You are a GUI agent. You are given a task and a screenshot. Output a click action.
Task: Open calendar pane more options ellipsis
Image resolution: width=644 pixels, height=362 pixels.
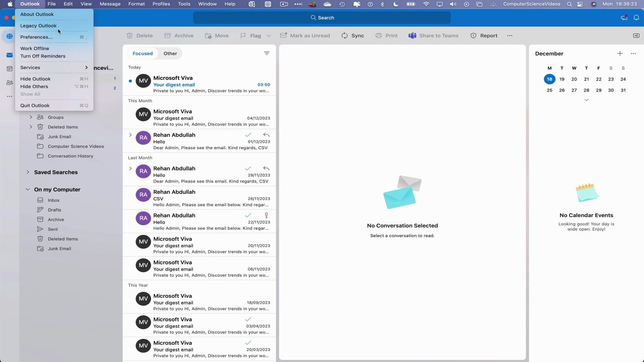633,53
